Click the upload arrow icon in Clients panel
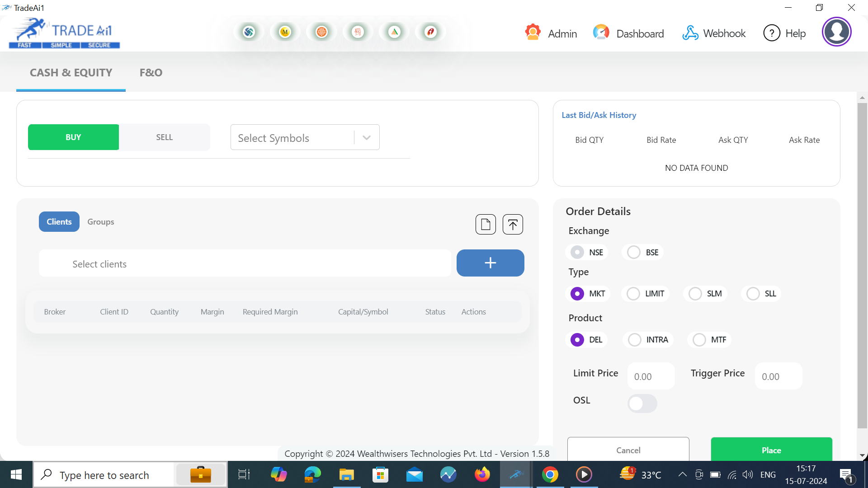 point(513,224)
